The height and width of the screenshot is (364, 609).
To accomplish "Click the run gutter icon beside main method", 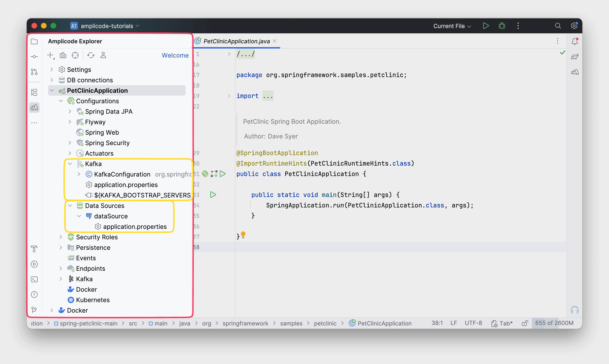I will click(213, 195).
